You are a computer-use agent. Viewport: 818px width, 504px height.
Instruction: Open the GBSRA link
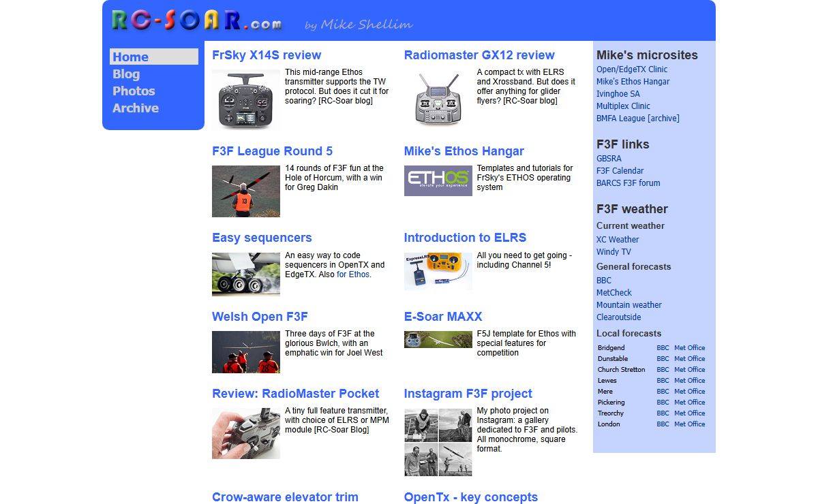click(x=609, y=159)
